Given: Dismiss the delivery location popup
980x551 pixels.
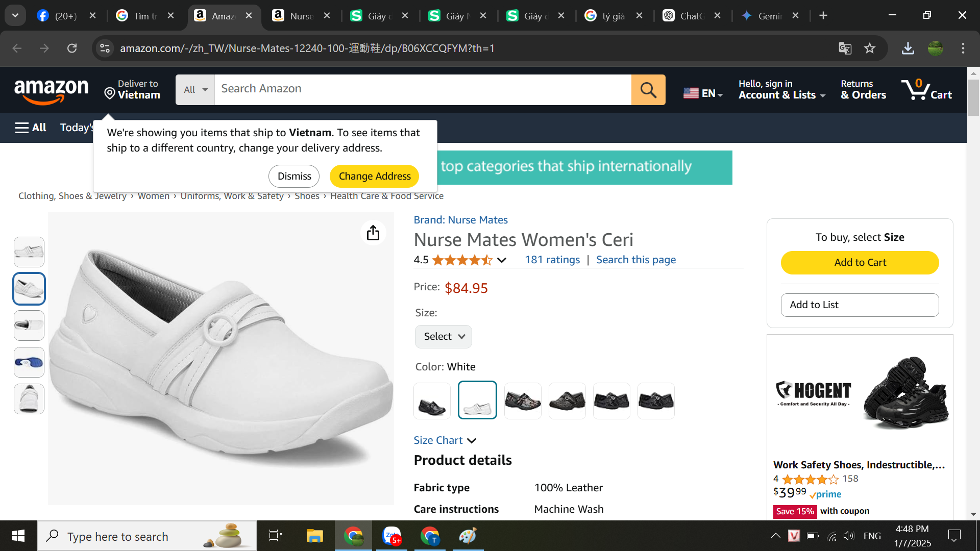Looking at the screenshot, I should [294, 176].
